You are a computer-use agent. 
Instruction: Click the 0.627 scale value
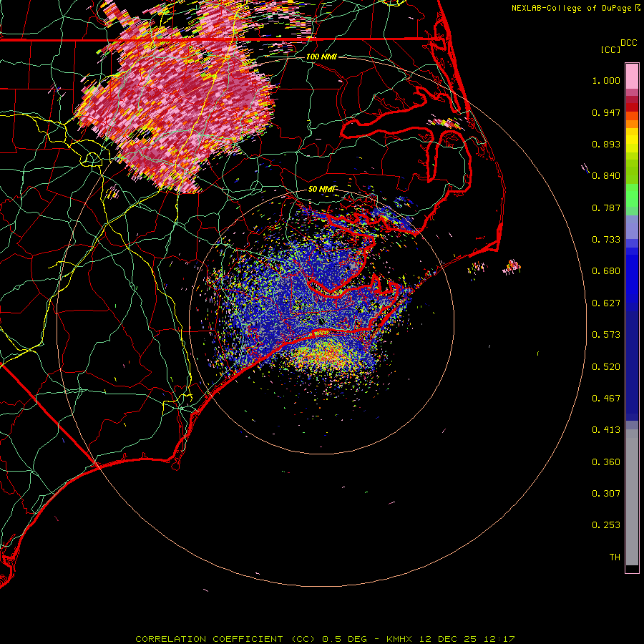coord(606,303)
